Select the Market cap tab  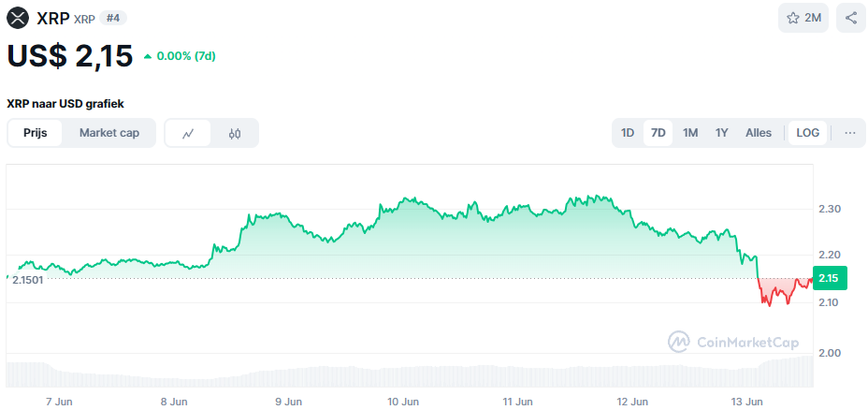coord(109,133)
